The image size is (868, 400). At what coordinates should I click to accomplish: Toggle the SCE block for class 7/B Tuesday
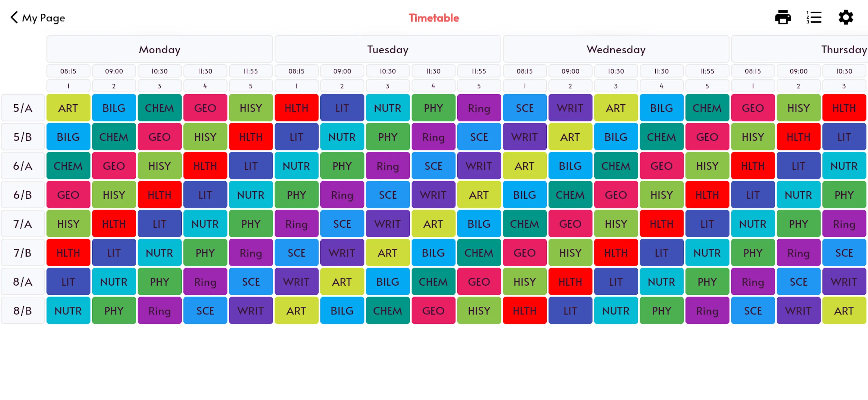pyautogui.click(x=296, y=252)
